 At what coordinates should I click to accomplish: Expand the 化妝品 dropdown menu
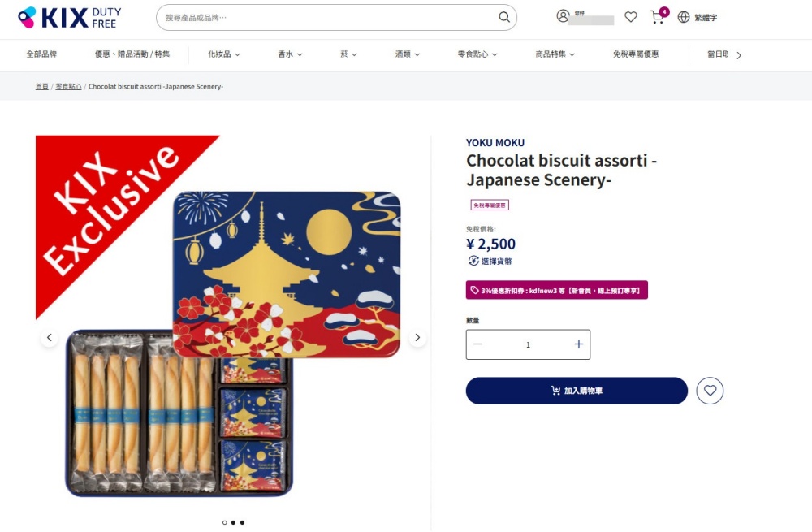(x=224, y=54)
